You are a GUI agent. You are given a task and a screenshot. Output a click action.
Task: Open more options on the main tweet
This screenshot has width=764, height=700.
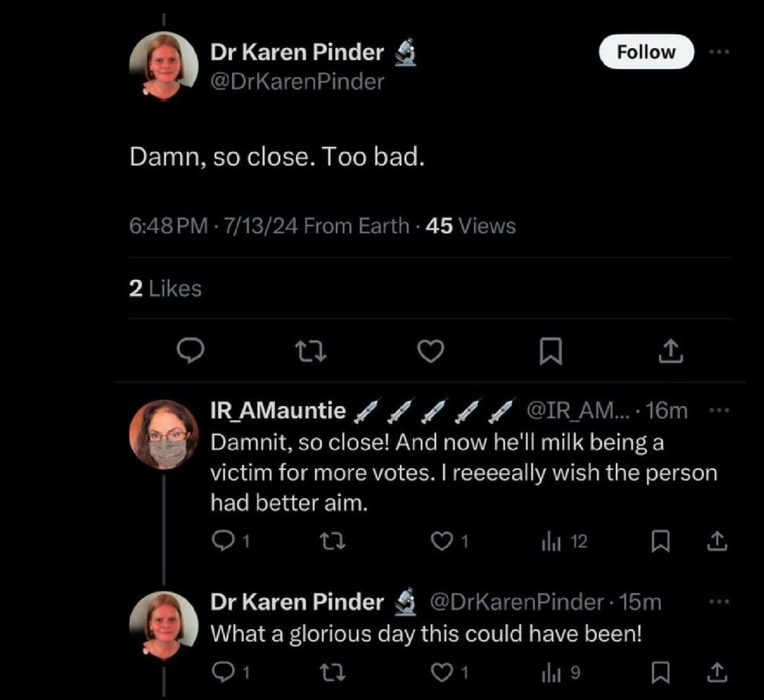click(719, 52)
